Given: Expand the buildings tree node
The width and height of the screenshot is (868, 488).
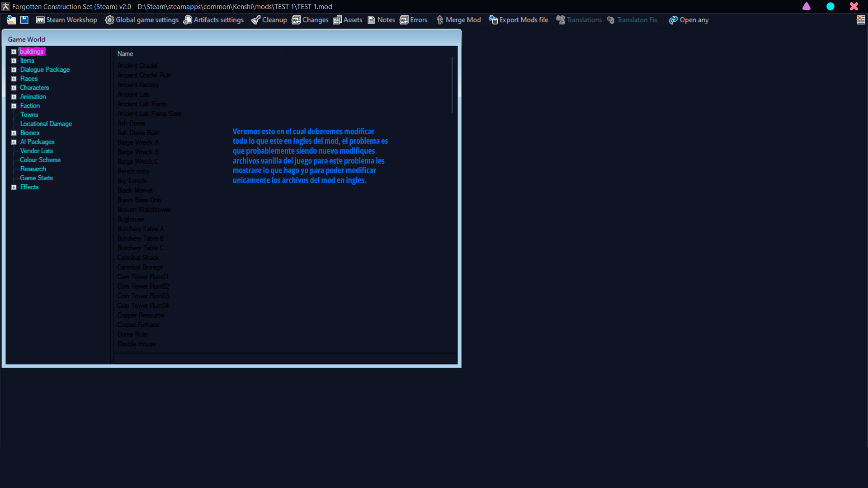Looking at the screenshot, I should coord(14,52).
